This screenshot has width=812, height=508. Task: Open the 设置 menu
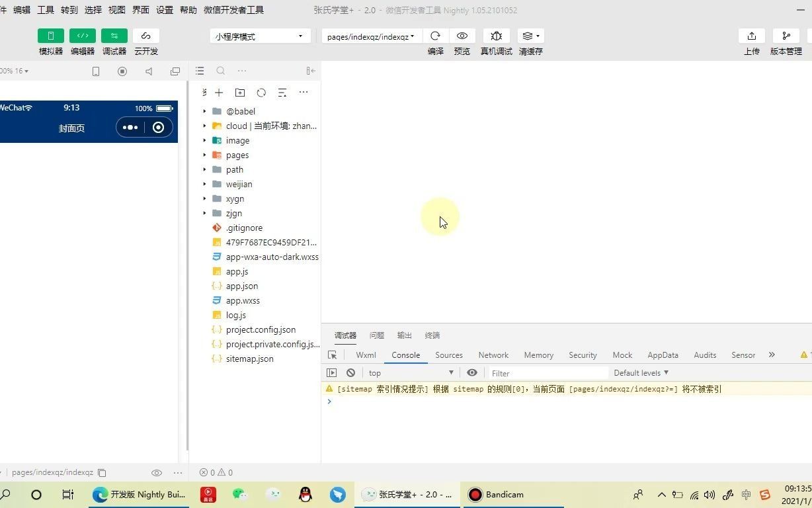[165, 10]
